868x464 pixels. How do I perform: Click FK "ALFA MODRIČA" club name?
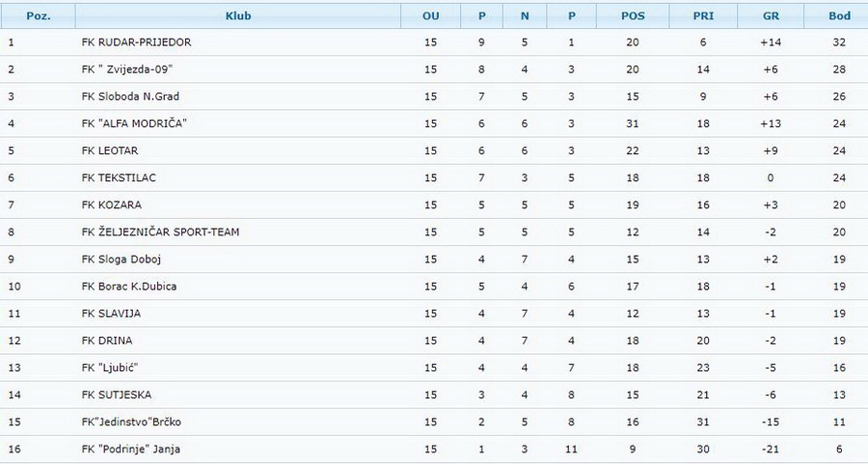point(134,123)
